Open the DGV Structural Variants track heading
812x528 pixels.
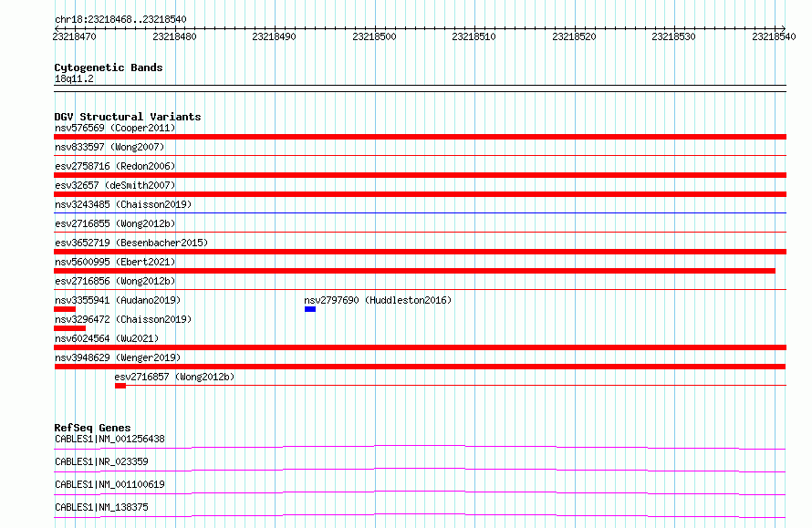click(x=128, y=117)
